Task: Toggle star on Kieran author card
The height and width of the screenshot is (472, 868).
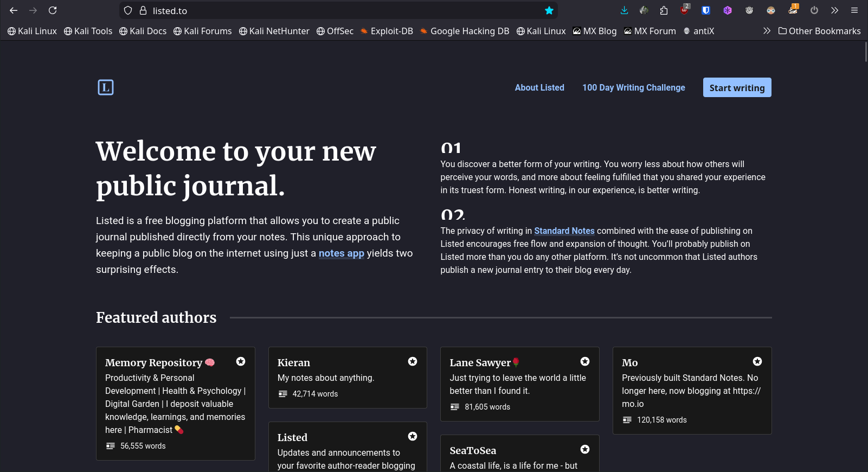Action: (413, 361)
